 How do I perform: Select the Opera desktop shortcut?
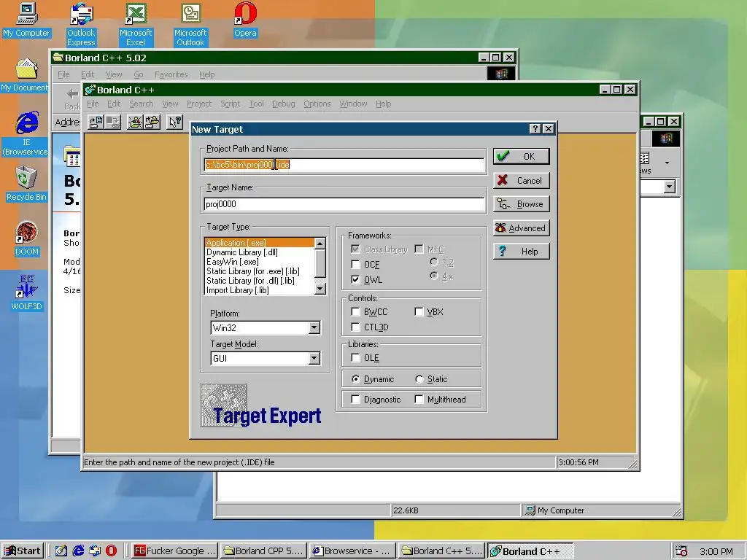(x=245, y=20)
